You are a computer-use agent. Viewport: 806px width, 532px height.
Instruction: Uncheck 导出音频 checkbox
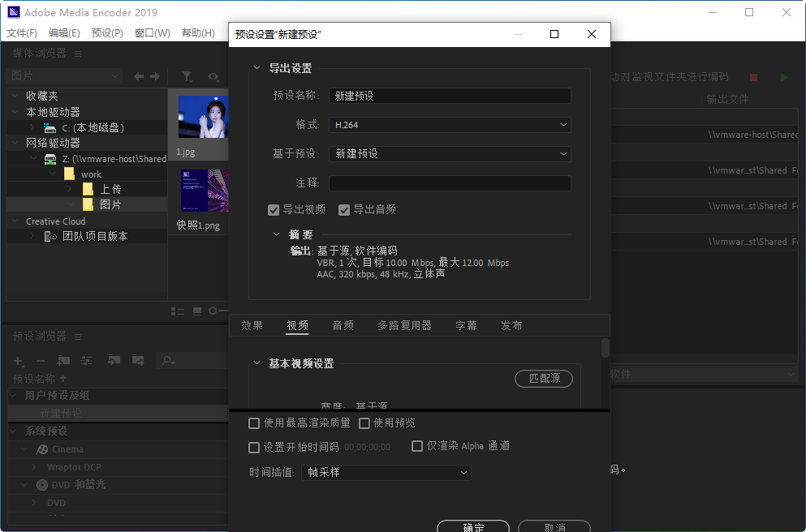(344, 210)
